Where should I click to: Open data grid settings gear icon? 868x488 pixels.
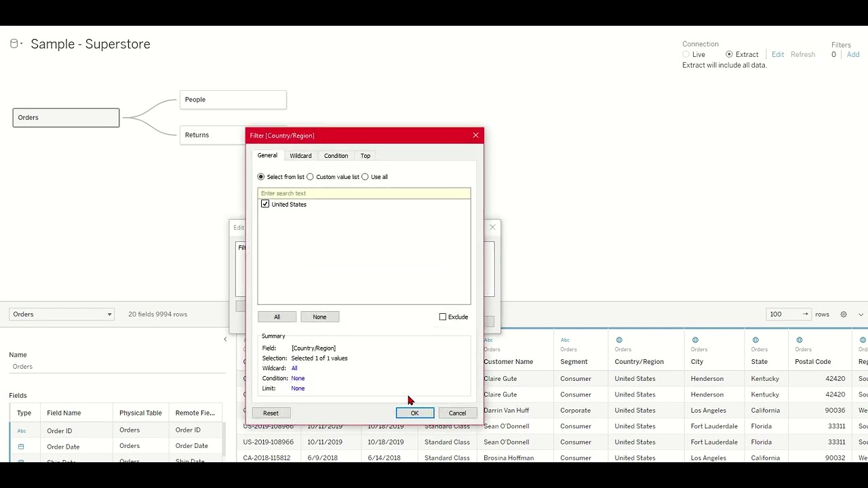(844, 314)
